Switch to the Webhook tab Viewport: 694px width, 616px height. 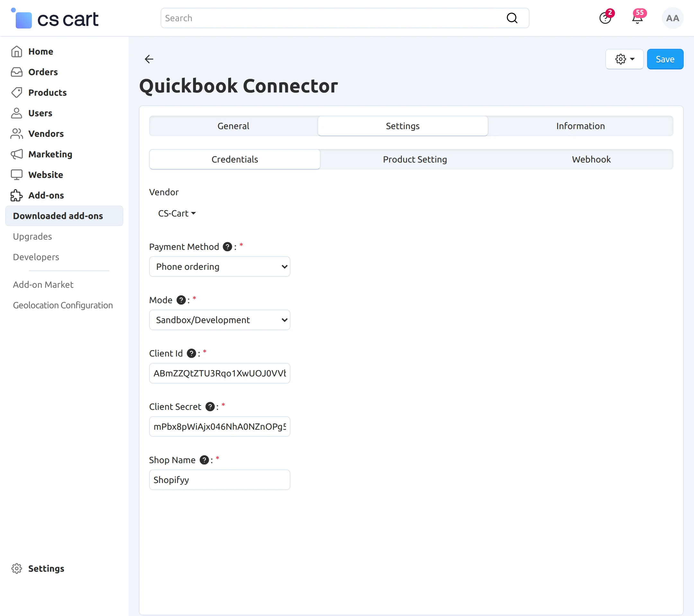[x=591, y=159]
